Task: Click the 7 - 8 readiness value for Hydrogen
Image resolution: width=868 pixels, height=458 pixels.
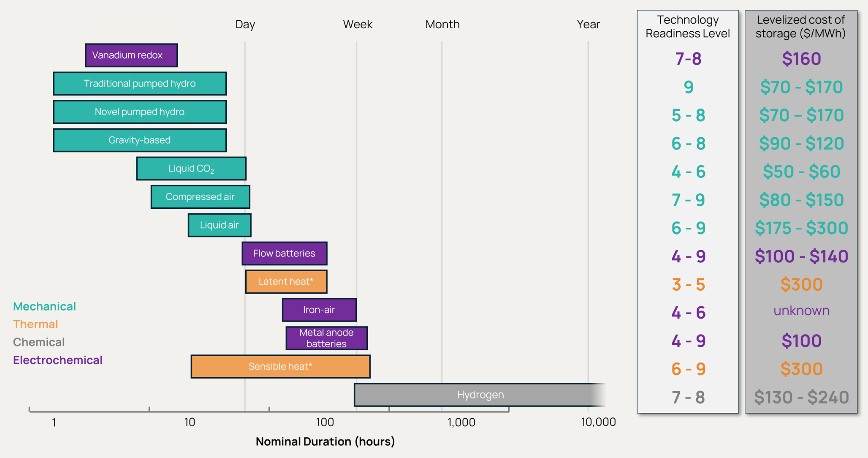Action: 689,398
